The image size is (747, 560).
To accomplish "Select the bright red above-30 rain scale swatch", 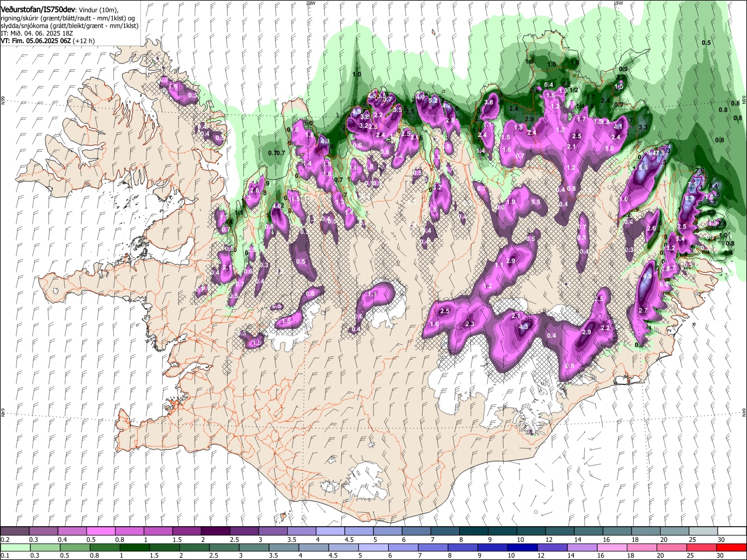I will point(732,547).
